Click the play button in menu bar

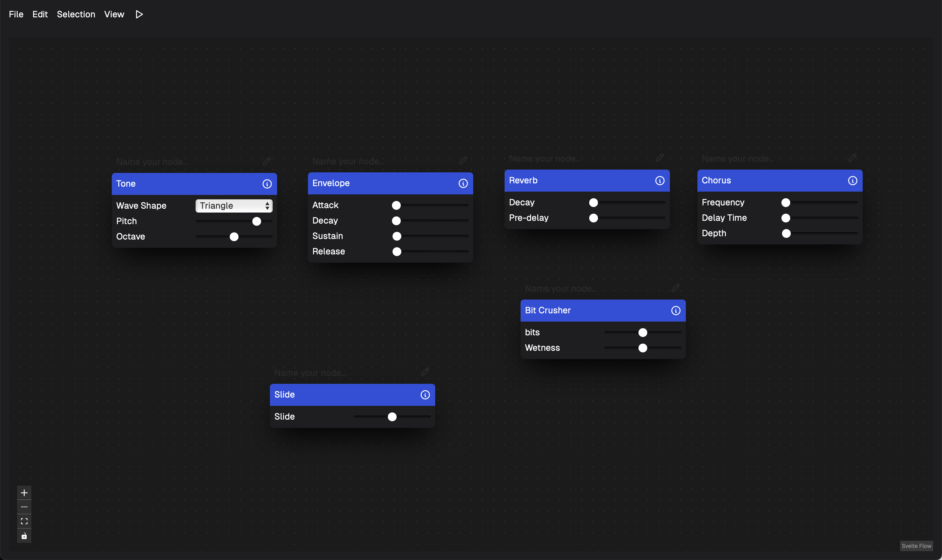[x=139, y=14]
